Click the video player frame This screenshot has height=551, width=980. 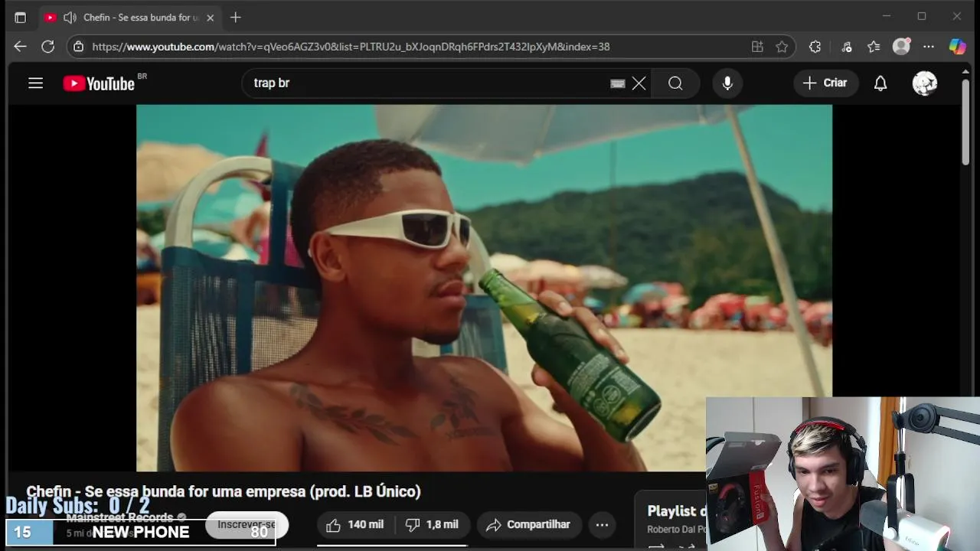[484, 288]
